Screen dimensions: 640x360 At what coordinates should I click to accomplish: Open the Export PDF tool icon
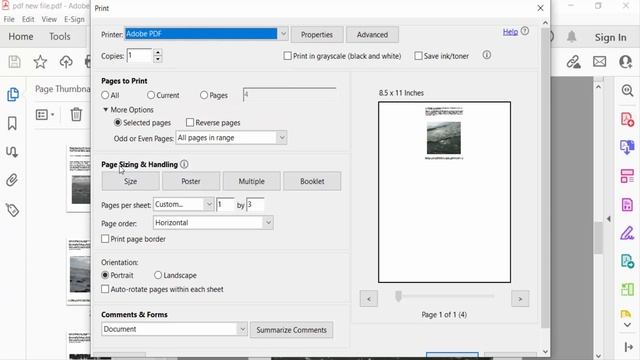(627, 147)
